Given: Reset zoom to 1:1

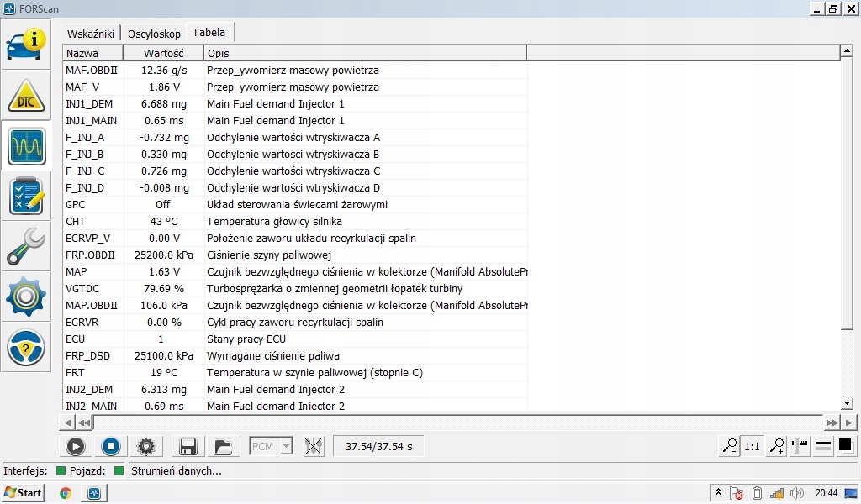Looking at the screenshot, I should (752, 446).
